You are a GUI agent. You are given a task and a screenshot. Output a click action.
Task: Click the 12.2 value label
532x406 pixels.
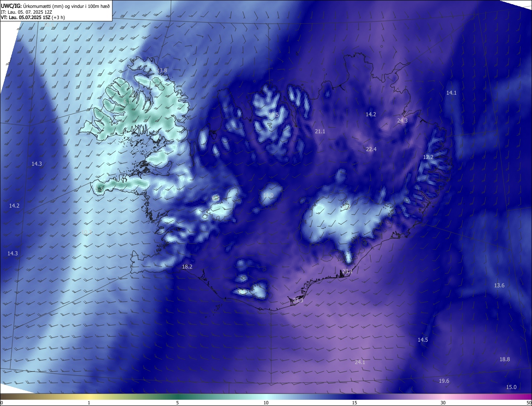428,157
